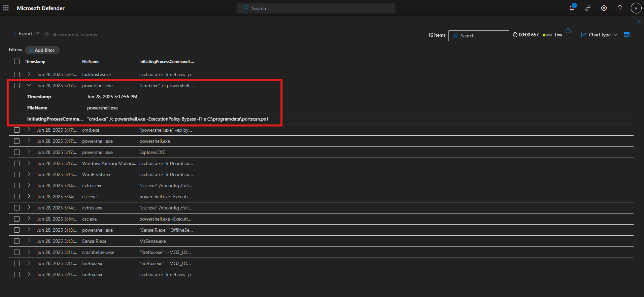Check the WmiPrvSE.exe row checkbox
Image resolution: width=644 pixels, height=297 pixels.
[x=17, y=174]
